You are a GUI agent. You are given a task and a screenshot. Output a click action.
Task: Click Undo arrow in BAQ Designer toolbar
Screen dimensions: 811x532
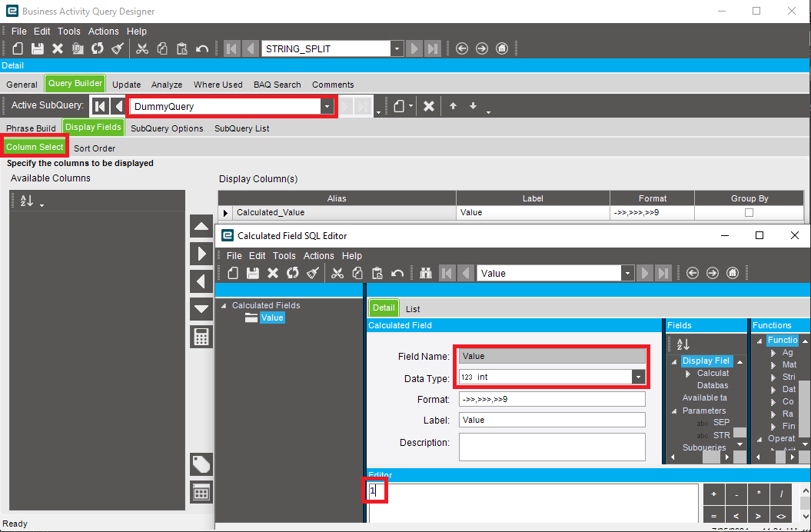click(x=201, y=48)
